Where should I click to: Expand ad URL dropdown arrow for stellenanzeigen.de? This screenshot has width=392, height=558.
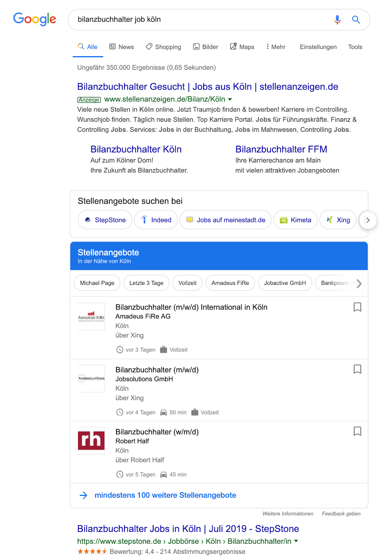(230, 99)
